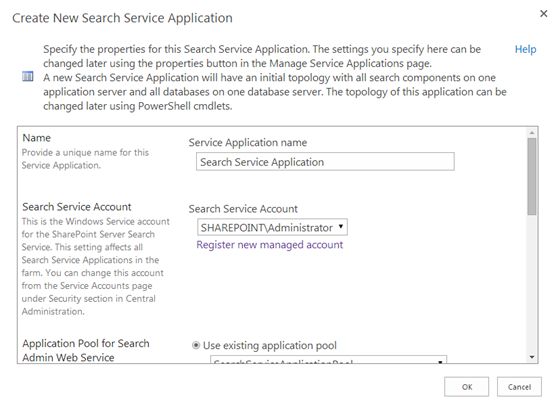Click the scrollbar down arrow

point(532,357)
